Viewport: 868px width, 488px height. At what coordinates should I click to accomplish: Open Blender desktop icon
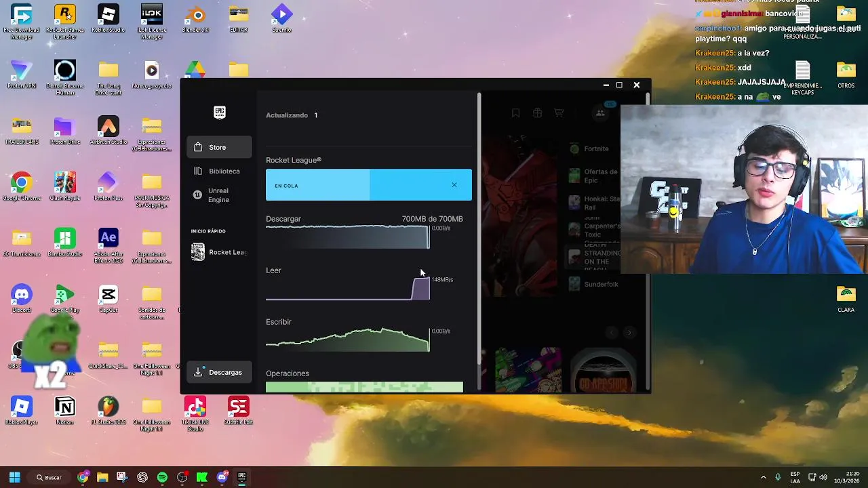[x=195, y=18]
